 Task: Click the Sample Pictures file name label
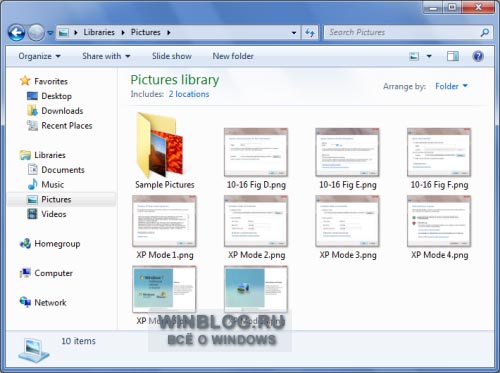pos(165,185)
